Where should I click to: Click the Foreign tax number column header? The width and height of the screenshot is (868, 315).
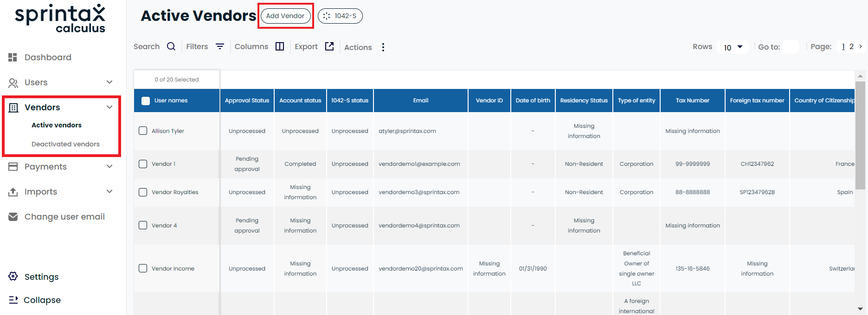[x=757, y=101]
